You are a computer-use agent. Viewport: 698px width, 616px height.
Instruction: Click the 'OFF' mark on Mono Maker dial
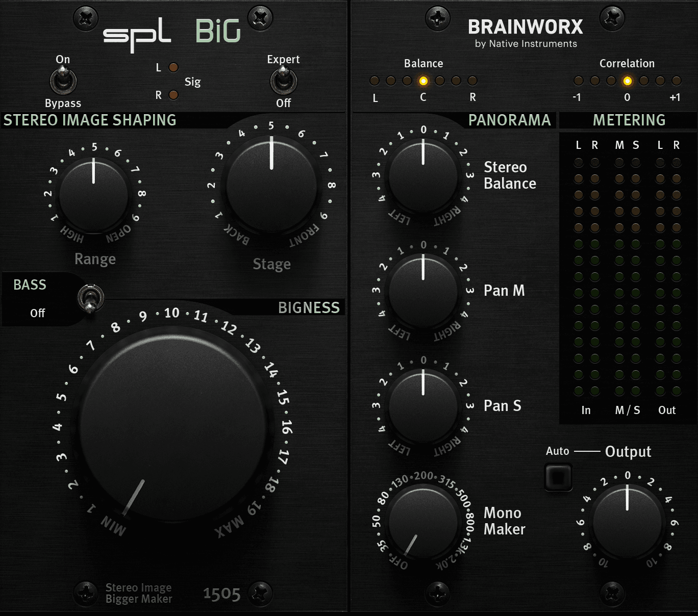pos(398,563)
